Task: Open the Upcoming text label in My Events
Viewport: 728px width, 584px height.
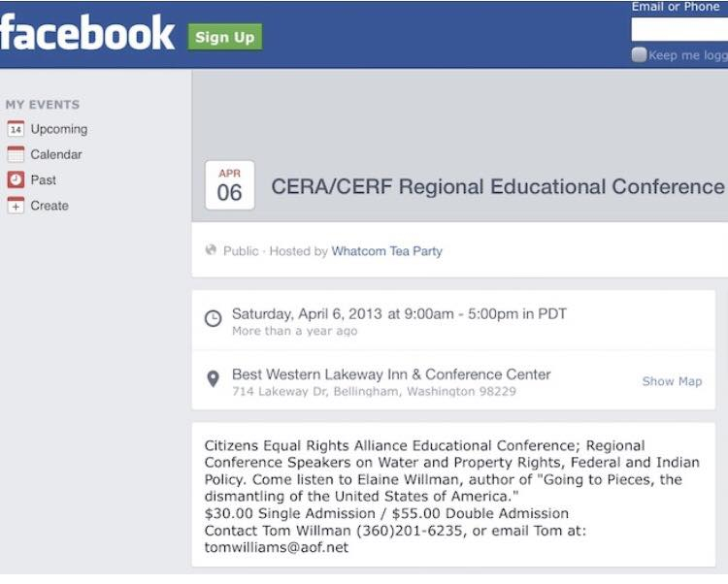Action: (x=59, y=129)
